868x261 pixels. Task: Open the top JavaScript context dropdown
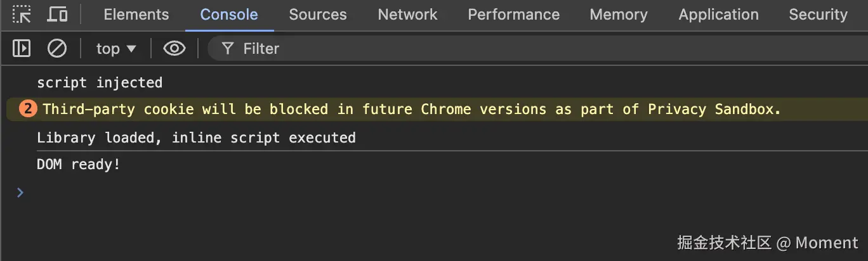(116, 49)
